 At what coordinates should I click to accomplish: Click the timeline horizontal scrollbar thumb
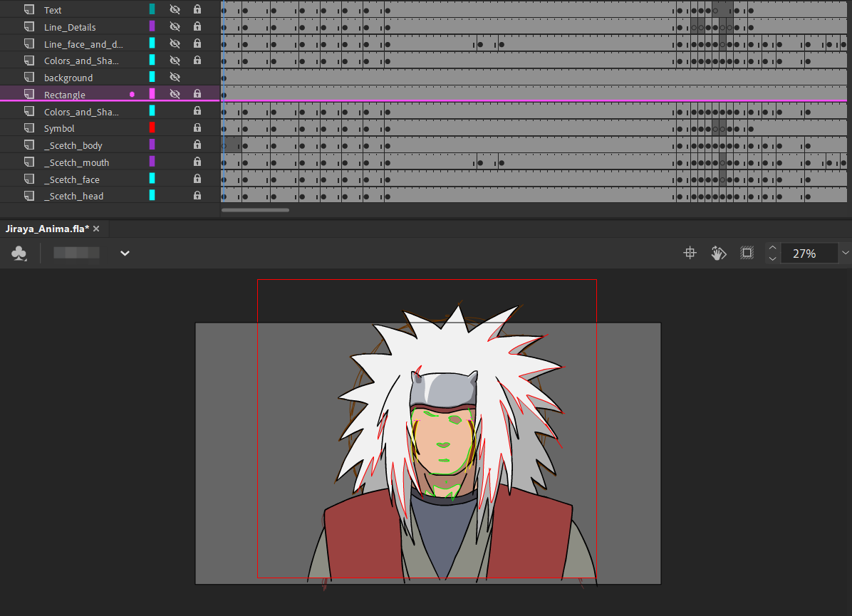click(x=255, y=210)
